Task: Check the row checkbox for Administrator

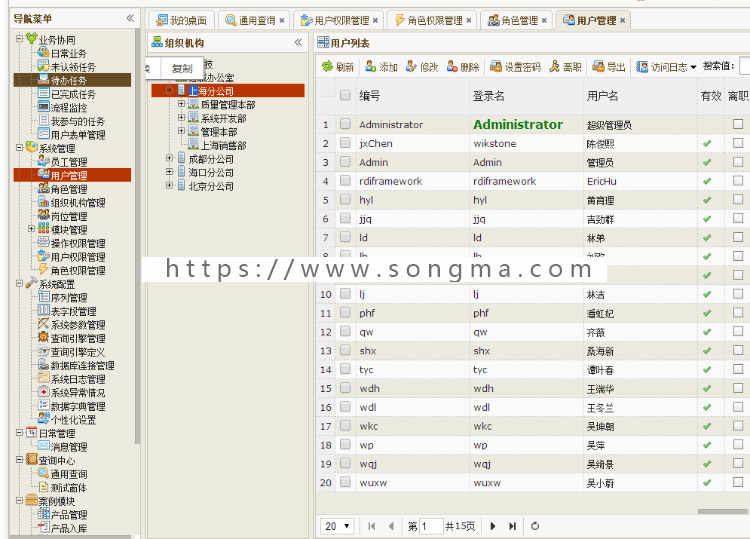Action: (345, 124)
